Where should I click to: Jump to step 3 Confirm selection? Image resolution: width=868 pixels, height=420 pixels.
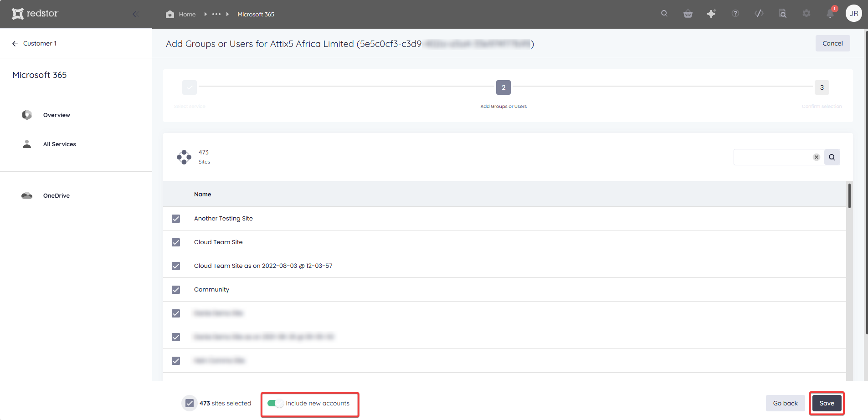click(822, 87)
